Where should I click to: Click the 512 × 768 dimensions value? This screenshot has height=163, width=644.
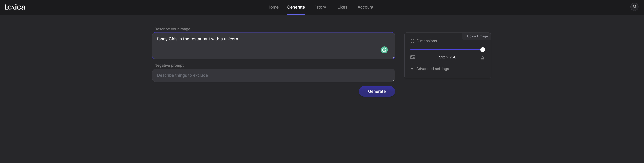(448, 57)
